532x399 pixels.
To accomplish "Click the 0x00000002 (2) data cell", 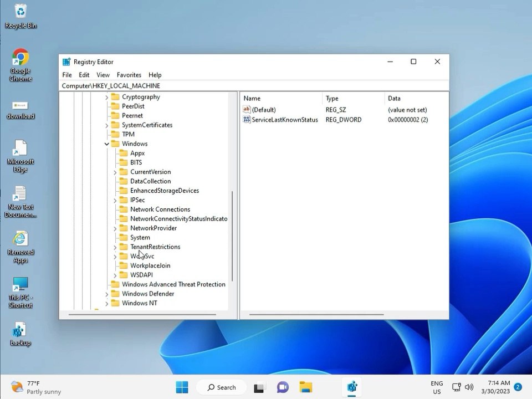I will 408,120.
